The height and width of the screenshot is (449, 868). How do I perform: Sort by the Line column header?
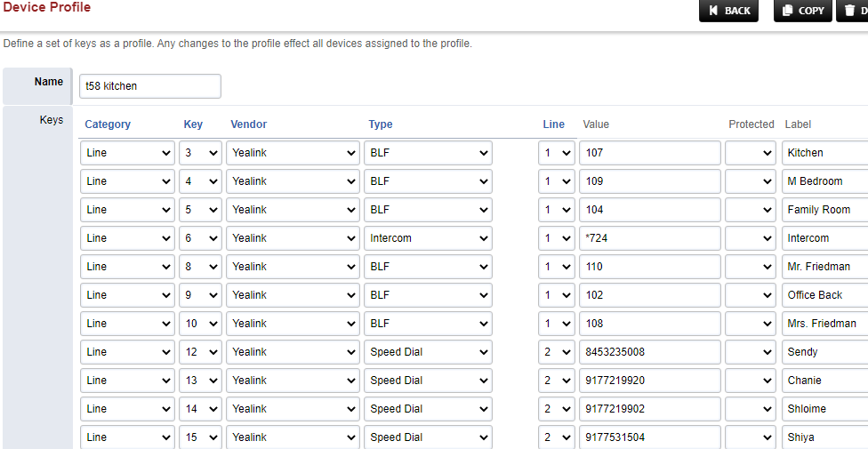(x=553, y=124)
